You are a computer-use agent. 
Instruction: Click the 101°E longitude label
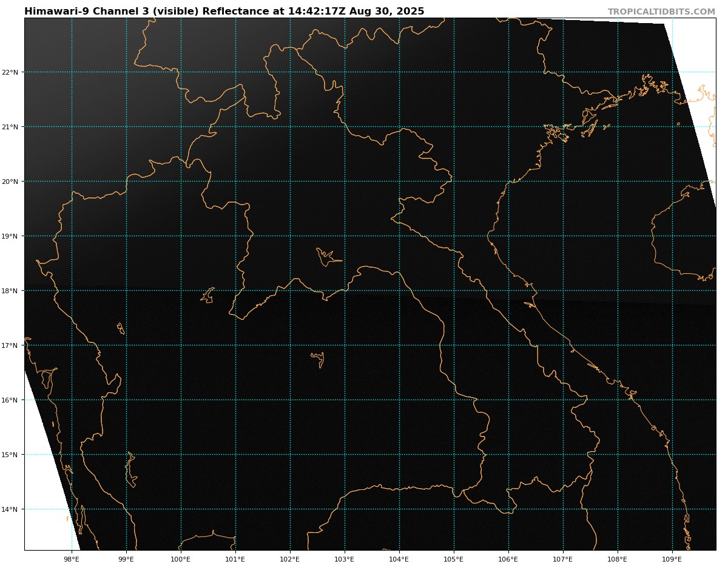(x=235, y=559)
